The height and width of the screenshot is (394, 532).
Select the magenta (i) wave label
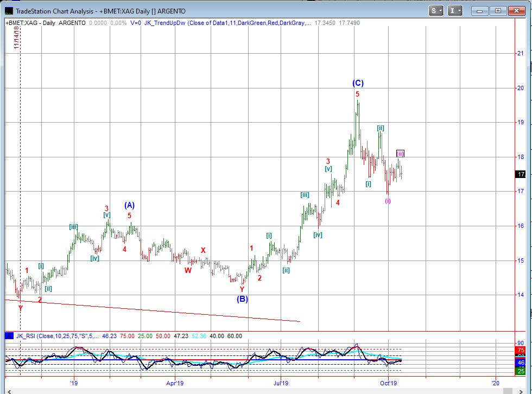(x=388, y=201)
